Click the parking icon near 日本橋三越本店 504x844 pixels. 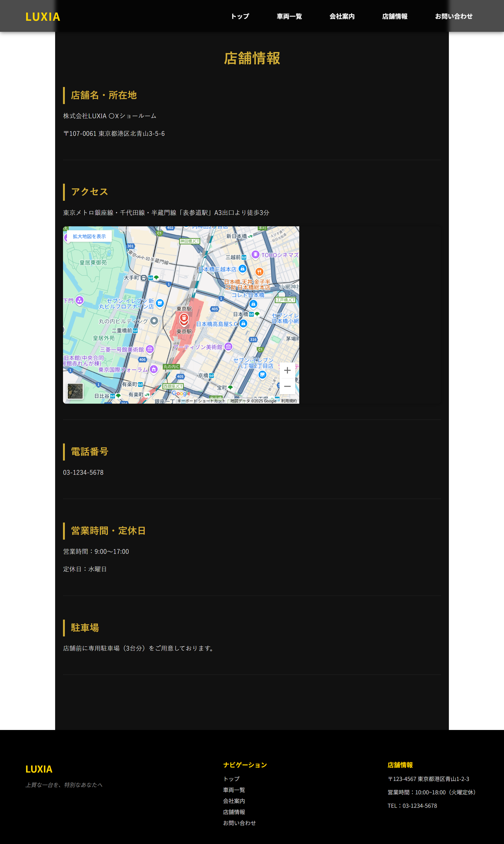[242, 269]
